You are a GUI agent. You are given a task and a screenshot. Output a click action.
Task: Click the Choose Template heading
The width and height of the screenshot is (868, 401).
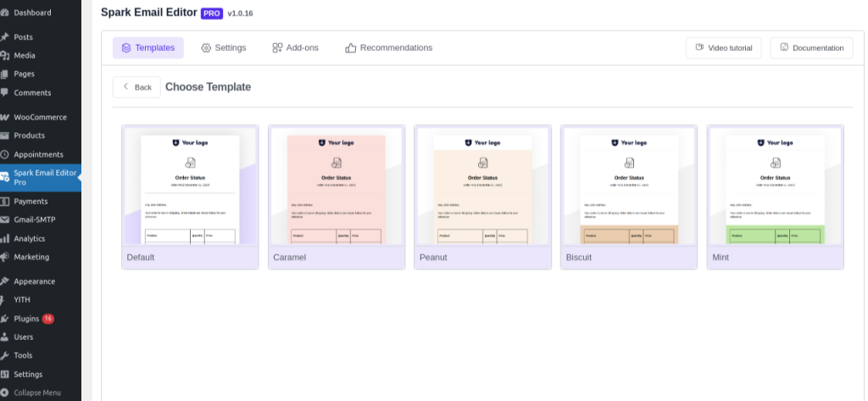(x=209, y=87)
